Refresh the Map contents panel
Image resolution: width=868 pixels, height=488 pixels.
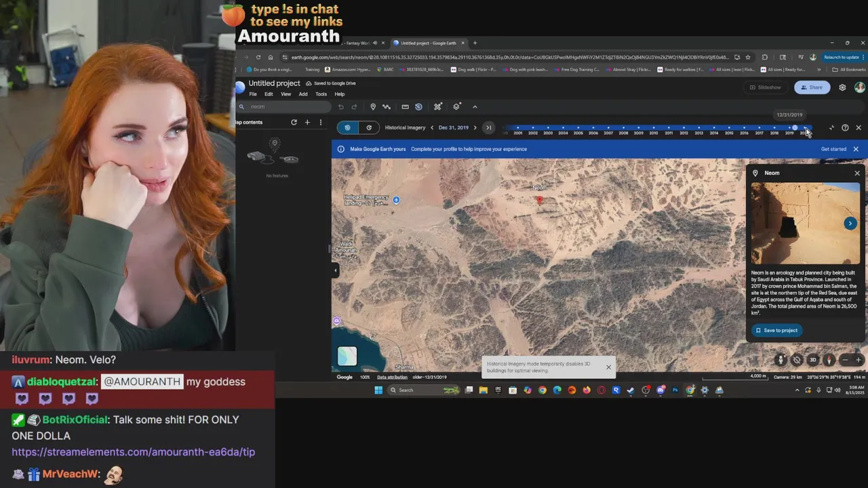294,122
